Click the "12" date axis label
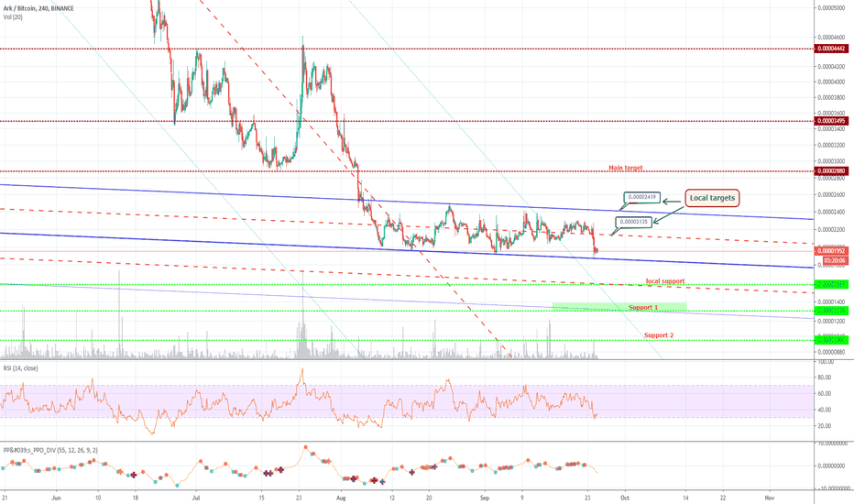 [391, 498]
